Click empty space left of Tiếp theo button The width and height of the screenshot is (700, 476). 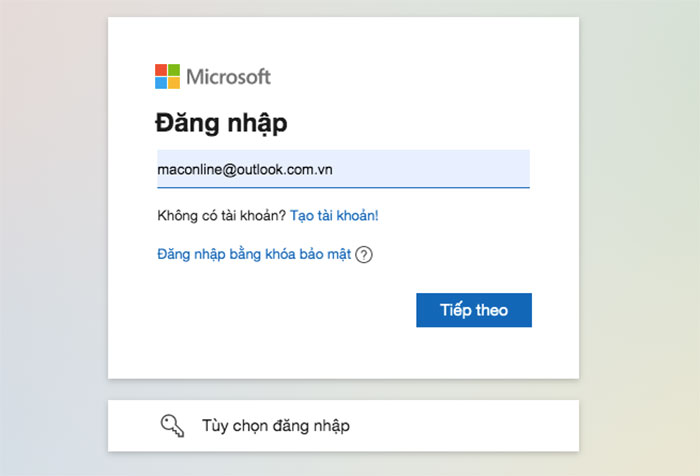tap(286, 310)
